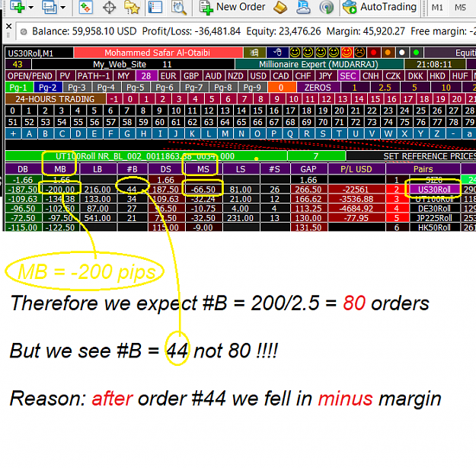Viewport: 476px width, 468px height.
Task: Click the green dot button
Action: (416, 53)
